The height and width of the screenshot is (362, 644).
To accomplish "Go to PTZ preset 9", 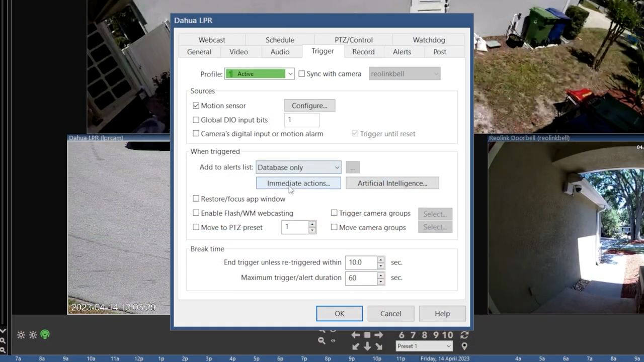I will [436, 335].
